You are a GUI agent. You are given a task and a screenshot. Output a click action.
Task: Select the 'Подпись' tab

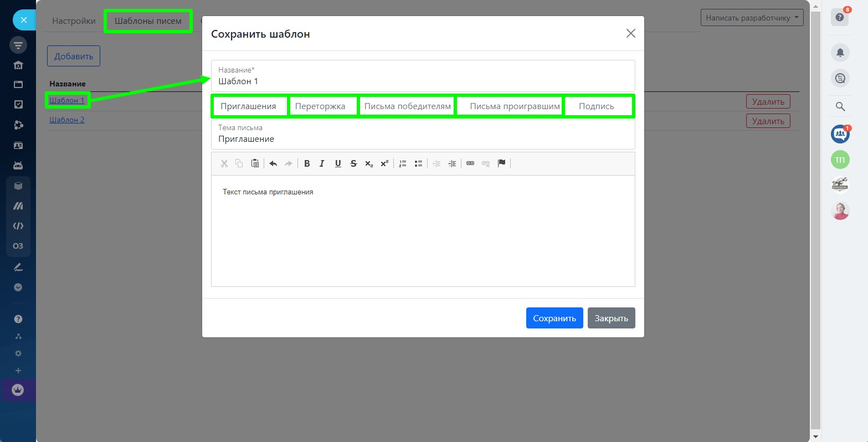coord(596,106)
